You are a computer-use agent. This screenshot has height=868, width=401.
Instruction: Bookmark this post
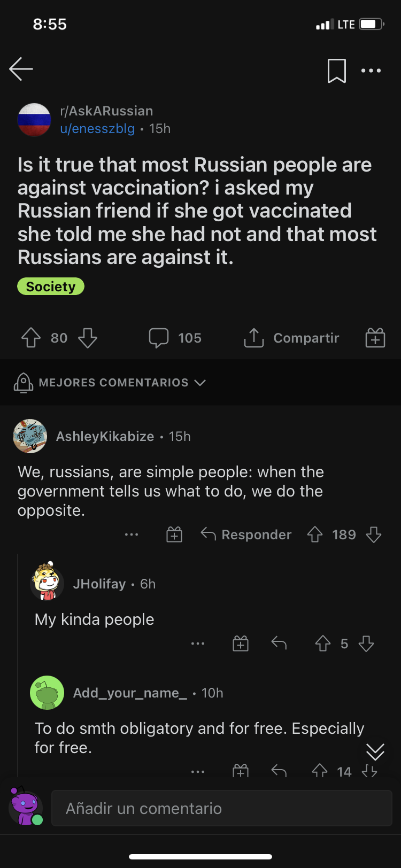pos(337,70)
